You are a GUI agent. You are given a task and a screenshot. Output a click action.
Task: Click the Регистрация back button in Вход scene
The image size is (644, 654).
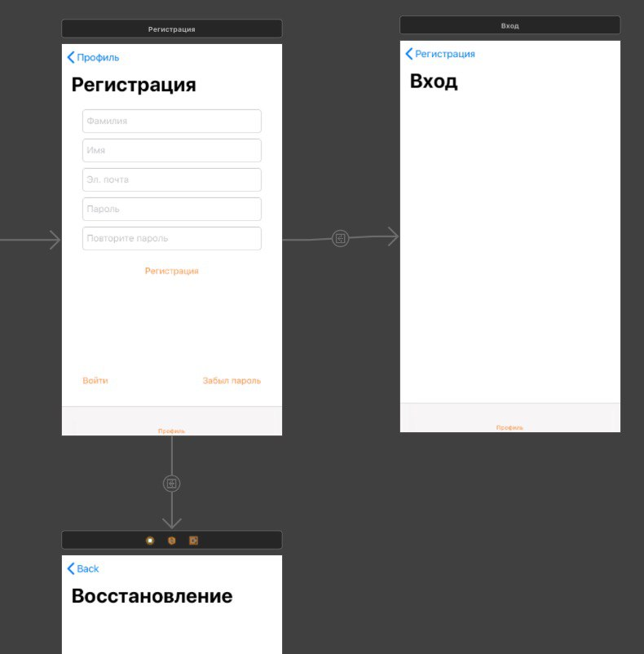pos(440,54)
